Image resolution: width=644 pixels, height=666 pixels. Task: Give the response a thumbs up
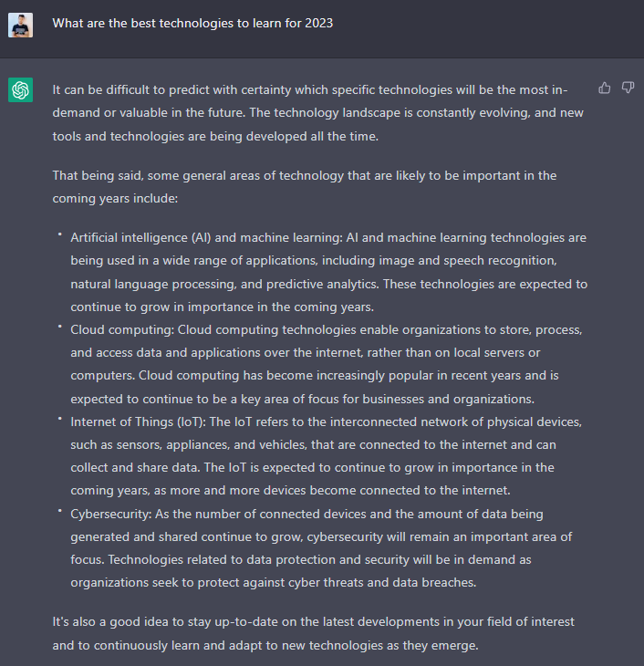[604, 88]
